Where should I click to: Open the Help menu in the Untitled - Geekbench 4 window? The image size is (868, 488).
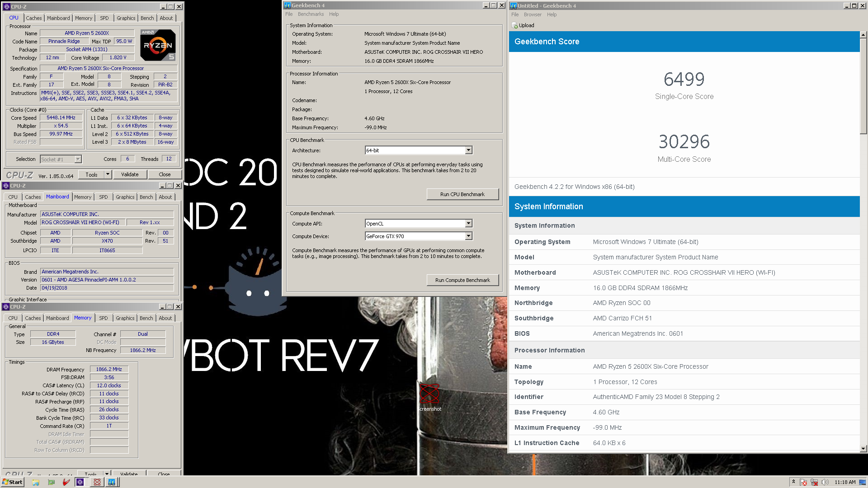[552, 14]
